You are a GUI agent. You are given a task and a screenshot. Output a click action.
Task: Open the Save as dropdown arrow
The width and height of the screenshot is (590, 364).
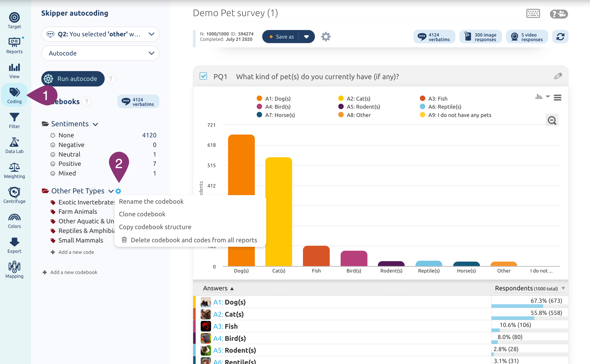coord(306,37)
